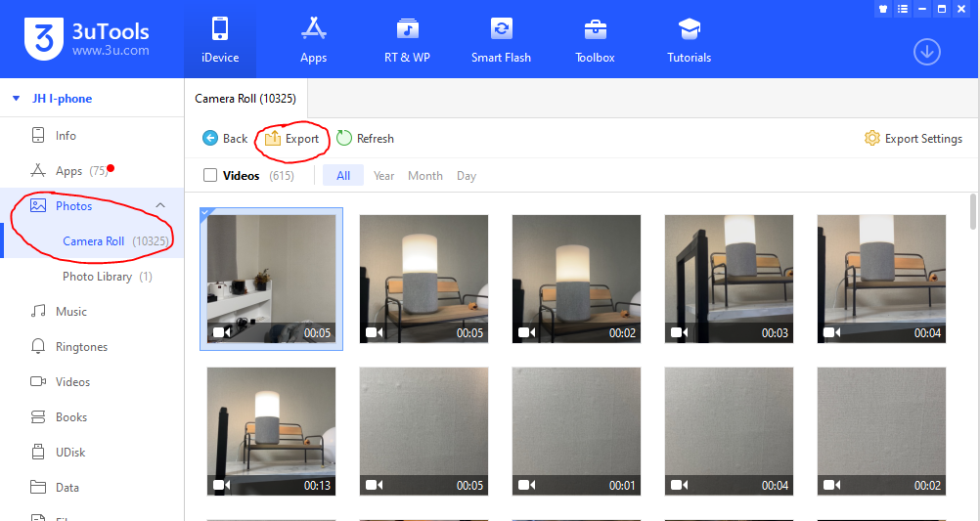Collapse the JH I-phone device triangle

coord(17,98)
